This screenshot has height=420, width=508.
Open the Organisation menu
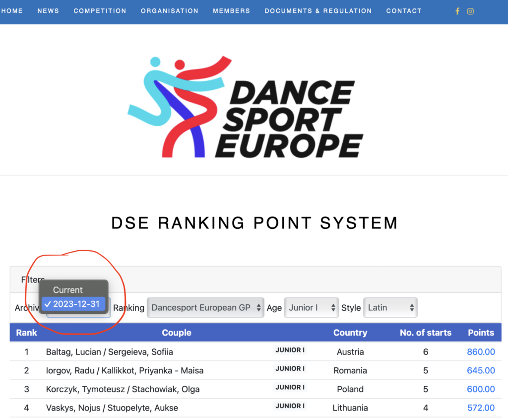pyautogui.click(x=170, y=11)
